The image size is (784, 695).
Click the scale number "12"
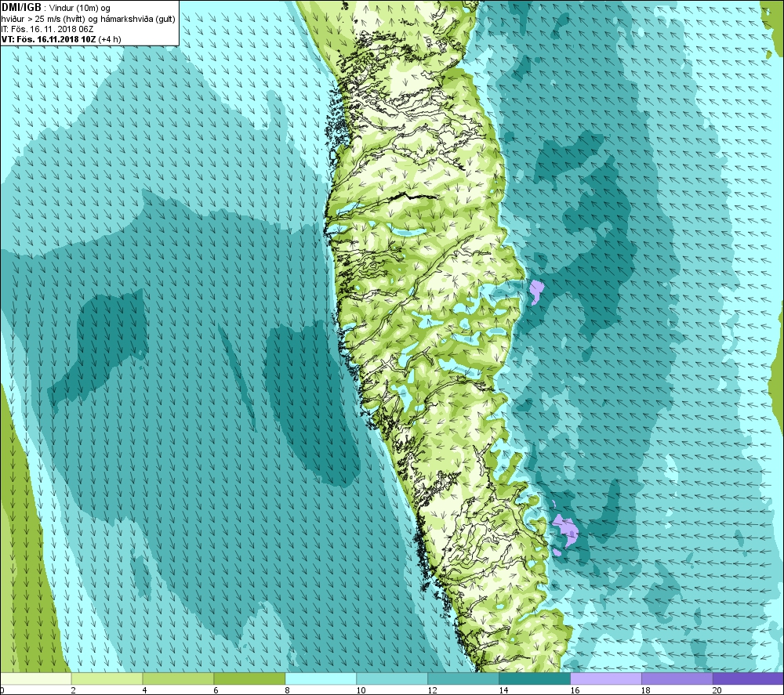pos(433,690)
